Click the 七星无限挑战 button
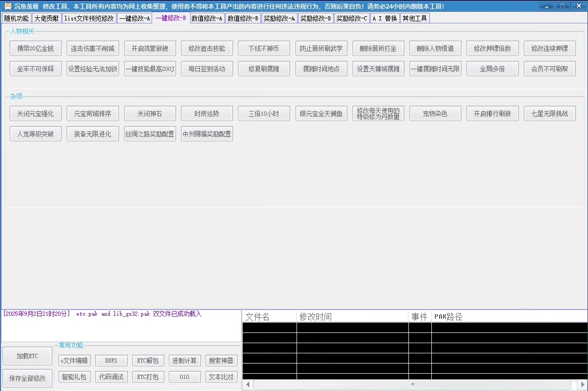 pos(550,114)
